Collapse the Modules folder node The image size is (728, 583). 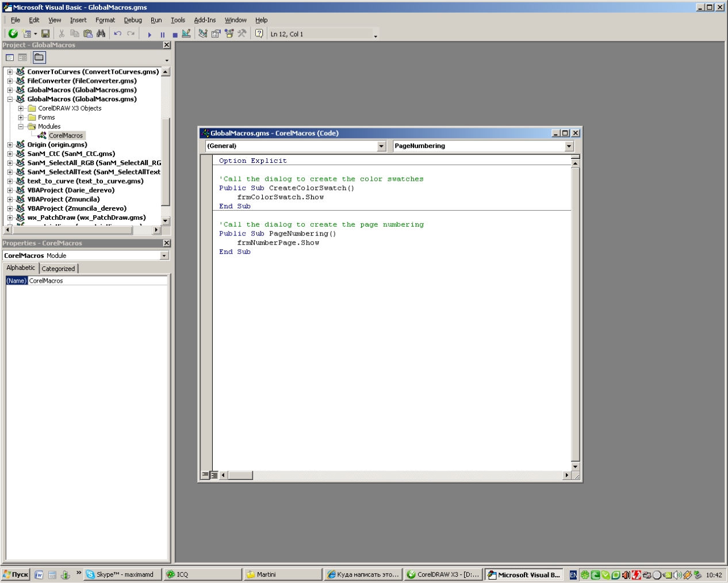coord(21,127)
